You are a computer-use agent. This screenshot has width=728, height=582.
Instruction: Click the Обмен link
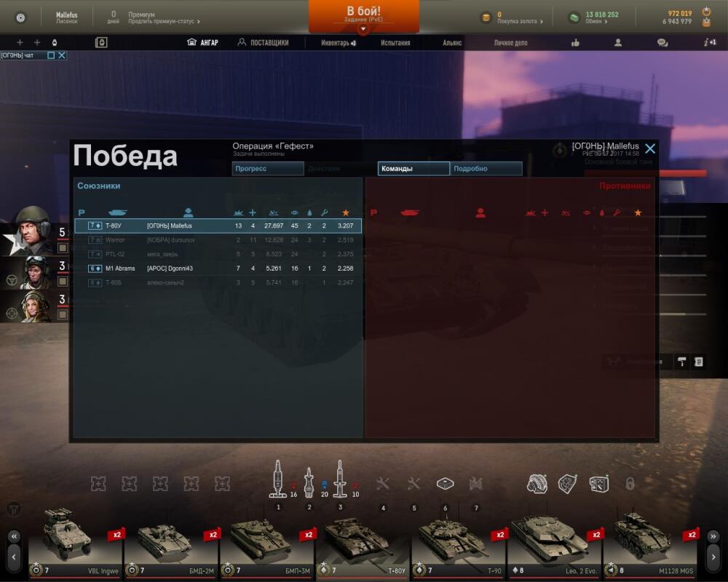(x=596, y=21)
